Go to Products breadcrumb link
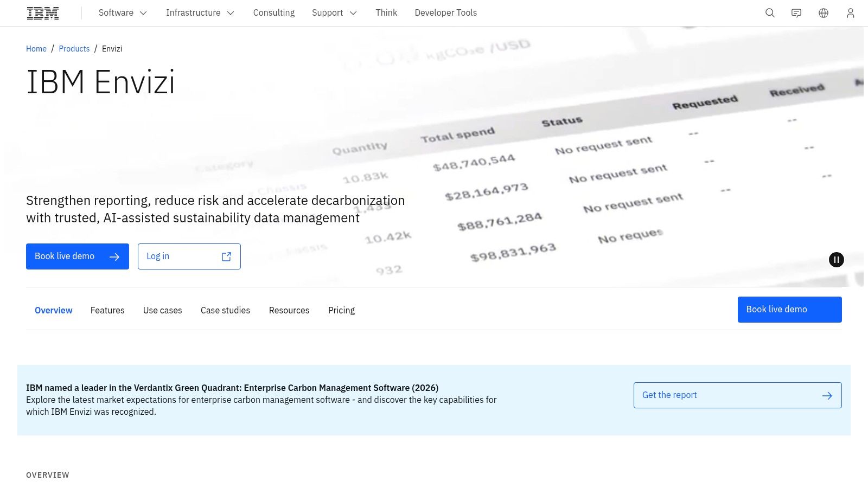This screenshot has width=868, height=488. [x=74, y=49]
